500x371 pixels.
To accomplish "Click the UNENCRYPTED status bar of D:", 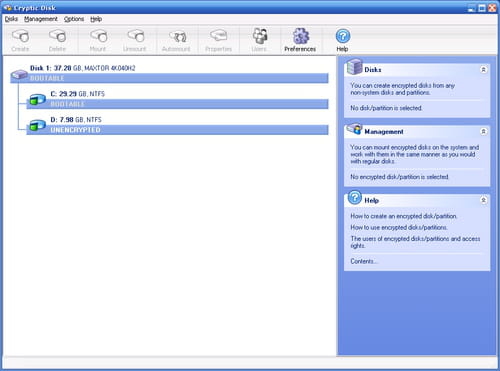I will coord(177,130).
